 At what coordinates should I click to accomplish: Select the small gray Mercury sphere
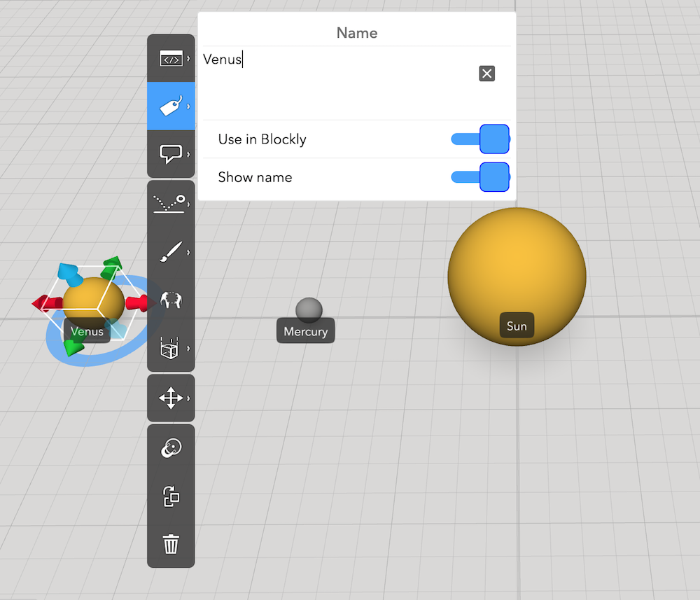coord(309,308)
